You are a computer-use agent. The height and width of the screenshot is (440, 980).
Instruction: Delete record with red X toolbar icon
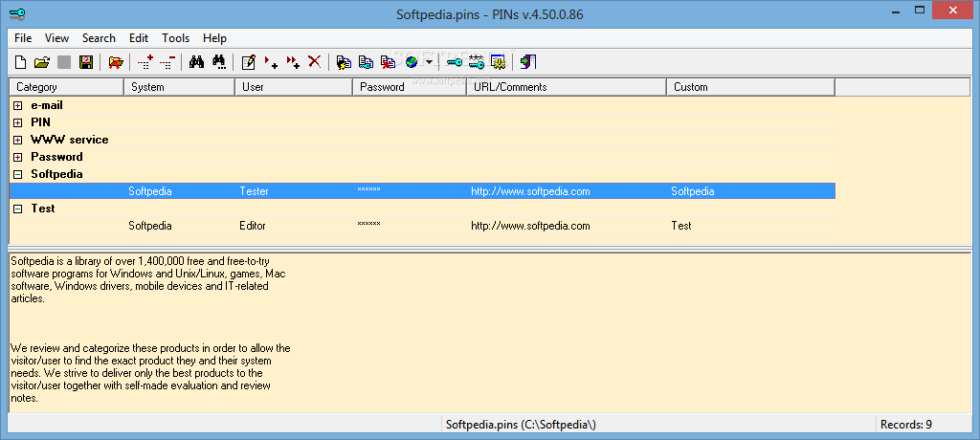(314, 62)
